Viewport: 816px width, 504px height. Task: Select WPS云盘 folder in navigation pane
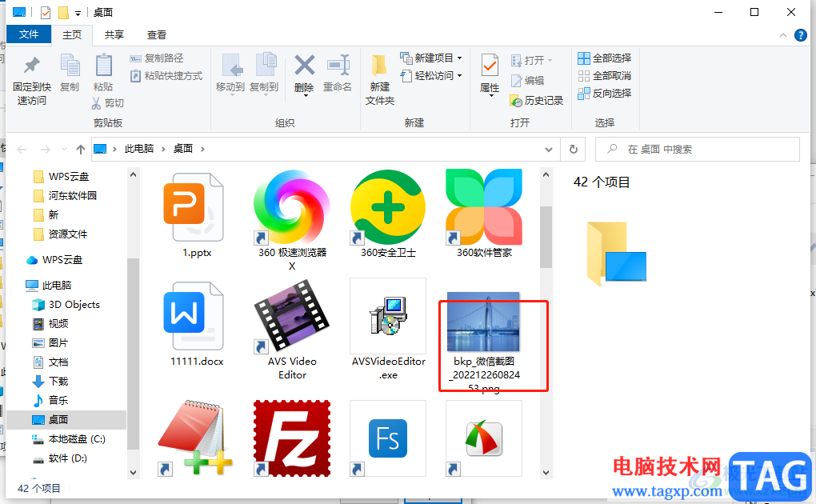(62, 177)
